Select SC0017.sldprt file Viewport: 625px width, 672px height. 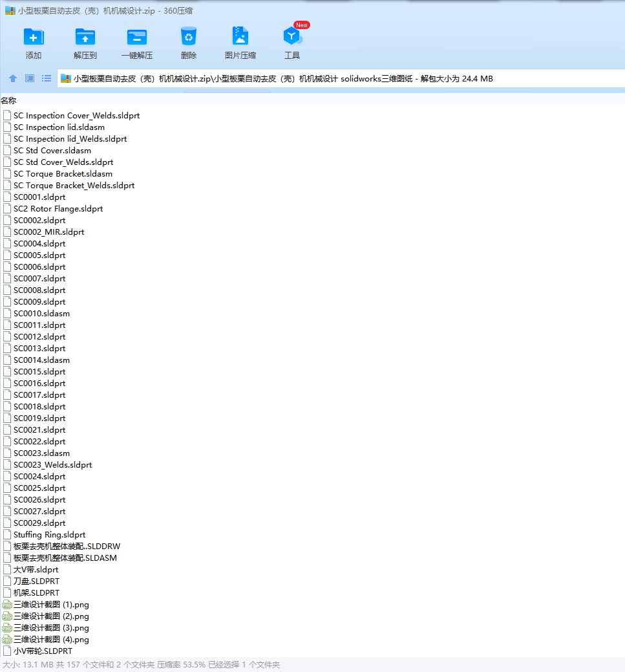(39, 395)
